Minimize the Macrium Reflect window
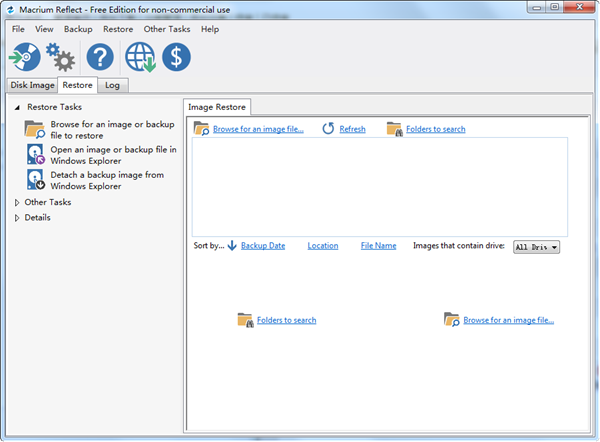 click(x=536, y=7)
